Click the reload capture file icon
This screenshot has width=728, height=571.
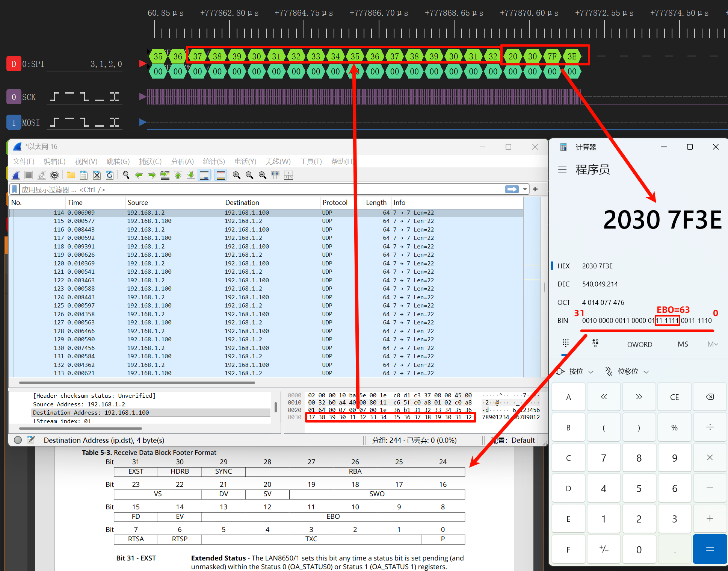pos(110,175)
